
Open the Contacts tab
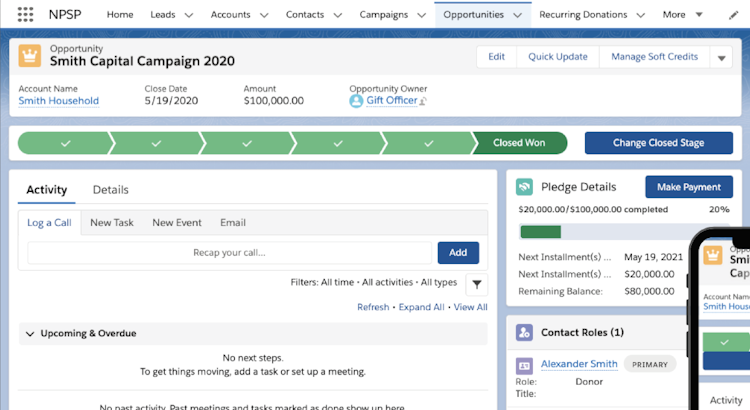pyautogui.click(x=305, y=15)
